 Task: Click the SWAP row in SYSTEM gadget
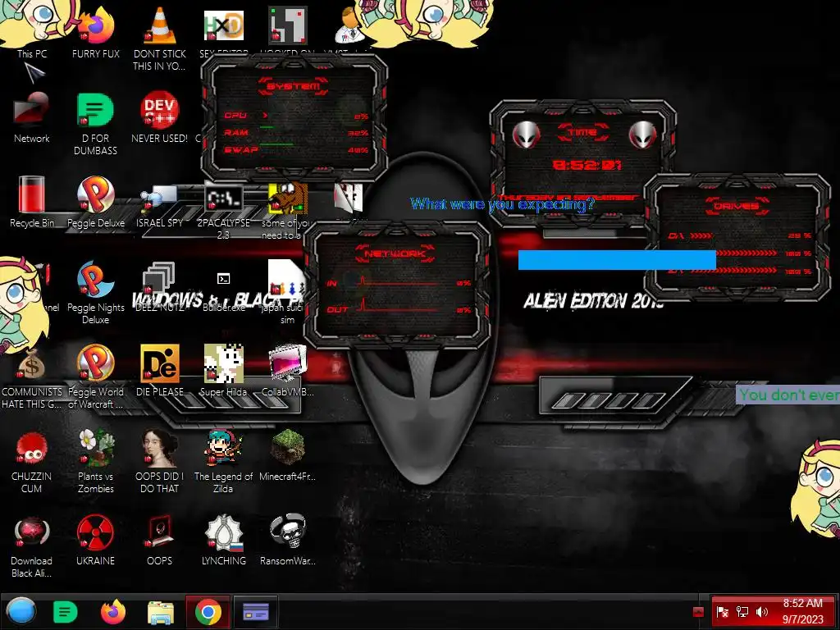click(295, 149)
